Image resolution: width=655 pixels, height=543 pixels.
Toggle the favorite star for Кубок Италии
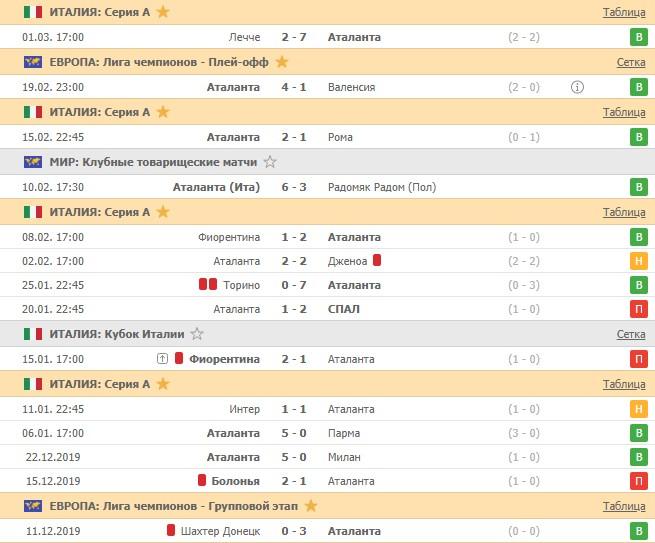(x=197, y=334)
